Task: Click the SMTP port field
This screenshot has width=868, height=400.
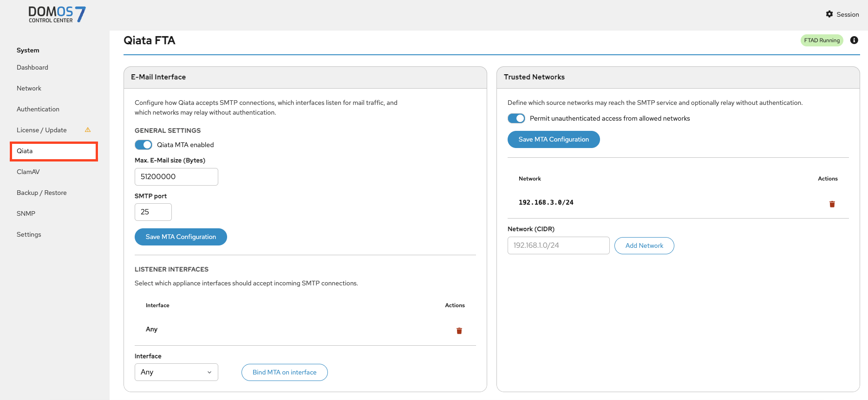Action: coord(153,212)
